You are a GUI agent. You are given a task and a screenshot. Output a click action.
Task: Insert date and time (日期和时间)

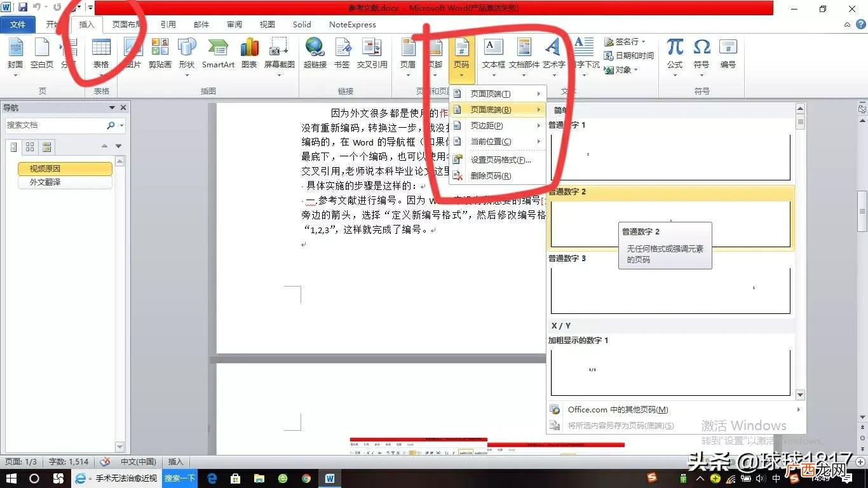pos(629,56)
